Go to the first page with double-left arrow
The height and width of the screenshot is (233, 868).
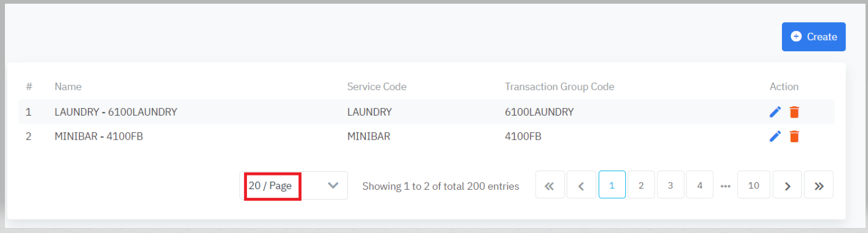tap(550, 185)
